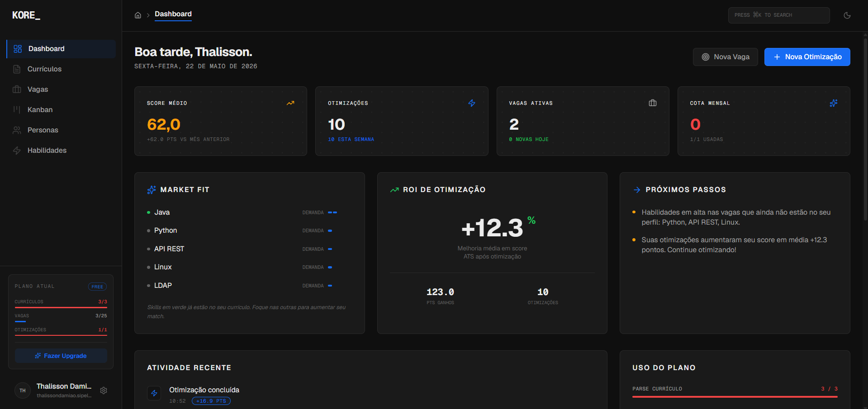Click the Habilidades bolt icon
Viewport: 868px width, 409px height.
(17, 150)
